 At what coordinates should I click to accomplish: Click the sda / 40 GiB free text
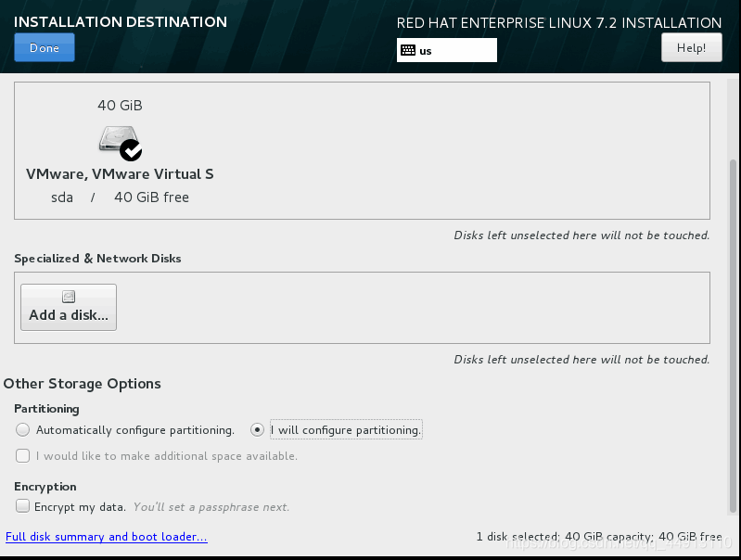120,197
